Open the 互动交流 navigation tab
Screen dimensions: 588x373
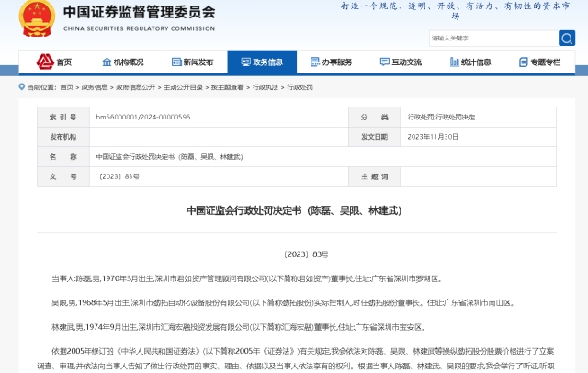click(401, 62)
